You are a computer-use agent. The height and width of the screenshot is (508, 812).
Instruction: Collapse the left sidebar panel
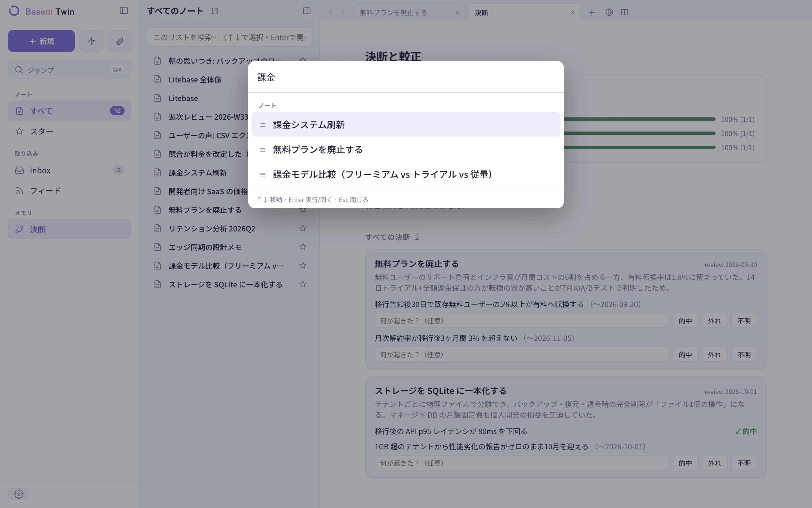(123, 11)
